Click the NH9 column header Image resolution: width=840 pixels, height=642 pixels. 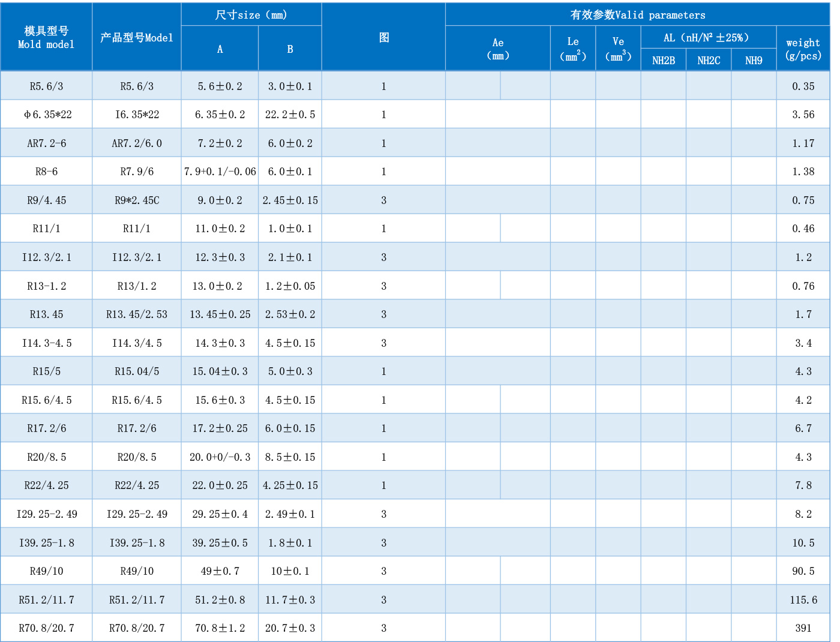pos(754,60)
